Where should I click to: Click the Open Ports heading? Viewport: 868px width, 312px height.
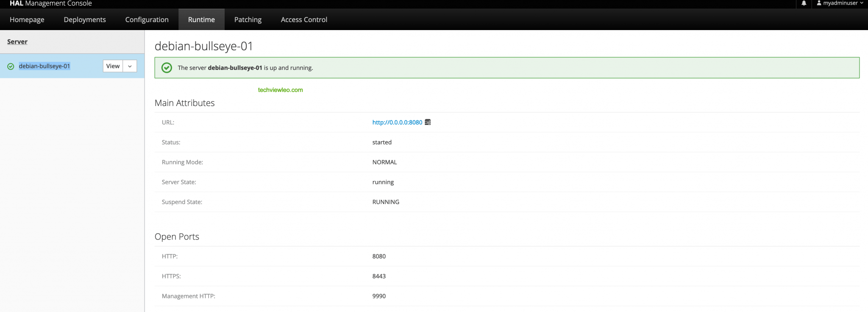[x=177, y=237]
